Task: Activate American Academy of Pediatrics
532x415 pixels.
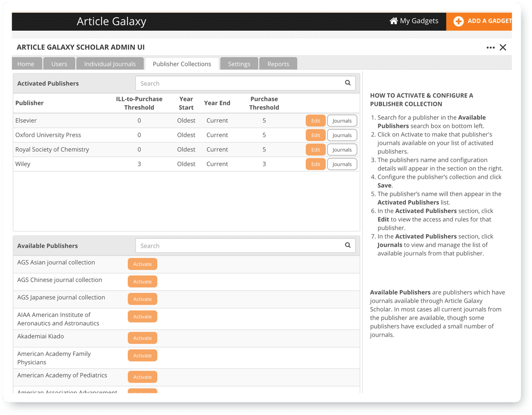Action: (142, 377)
